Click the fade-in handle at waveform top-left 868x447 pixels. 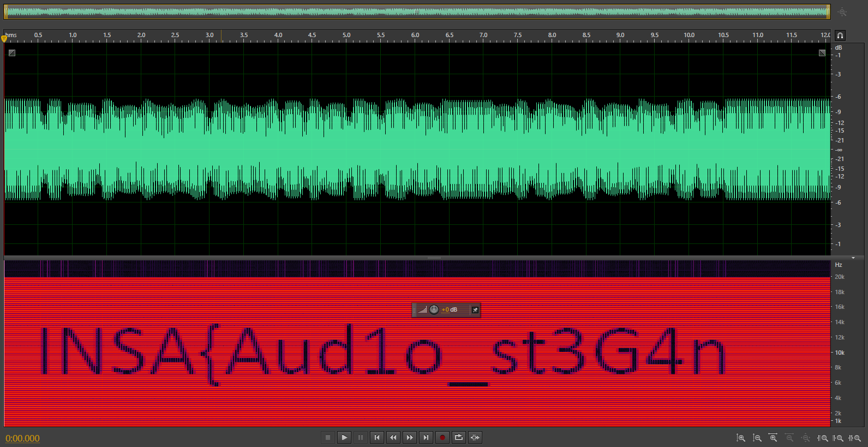(12, 53)
